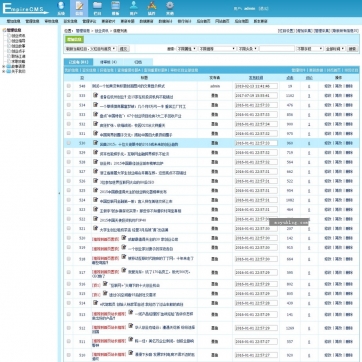
Task: Click the publish time field of row ID 540
Action: tap(256, 86)
